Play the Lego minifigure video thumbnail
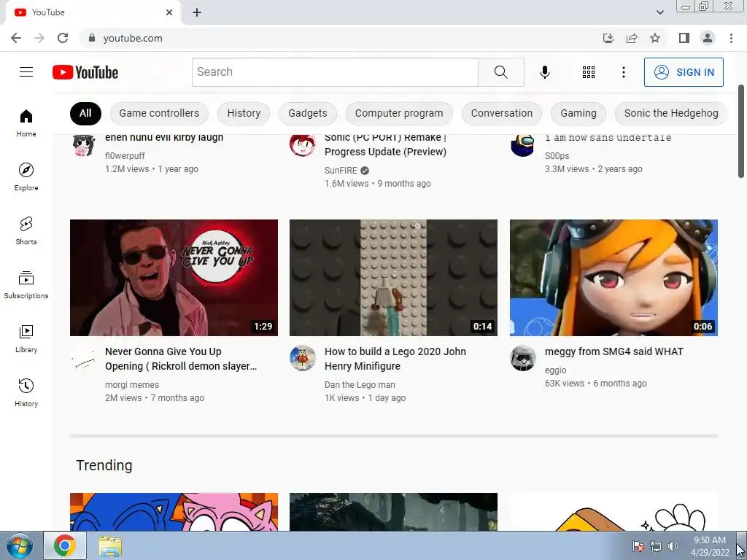Screen dimensions: 747x560 (x=393, y=278)
